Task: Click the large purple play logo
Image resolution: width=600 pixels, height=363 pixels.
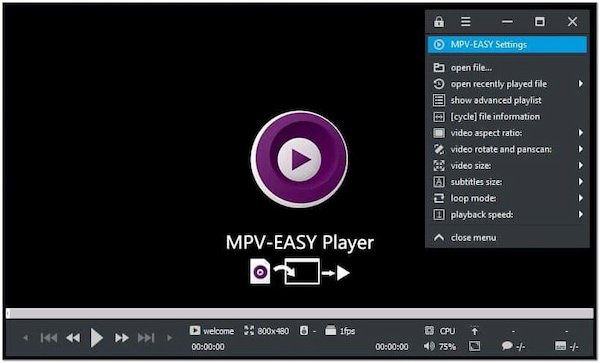Action: point(299,159)
